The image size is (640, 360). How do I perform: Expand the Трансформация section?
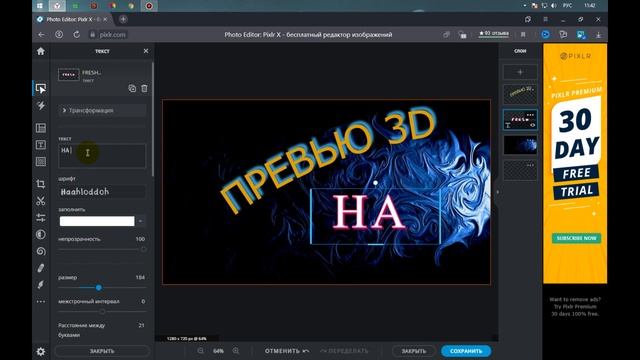click(102, 110)
